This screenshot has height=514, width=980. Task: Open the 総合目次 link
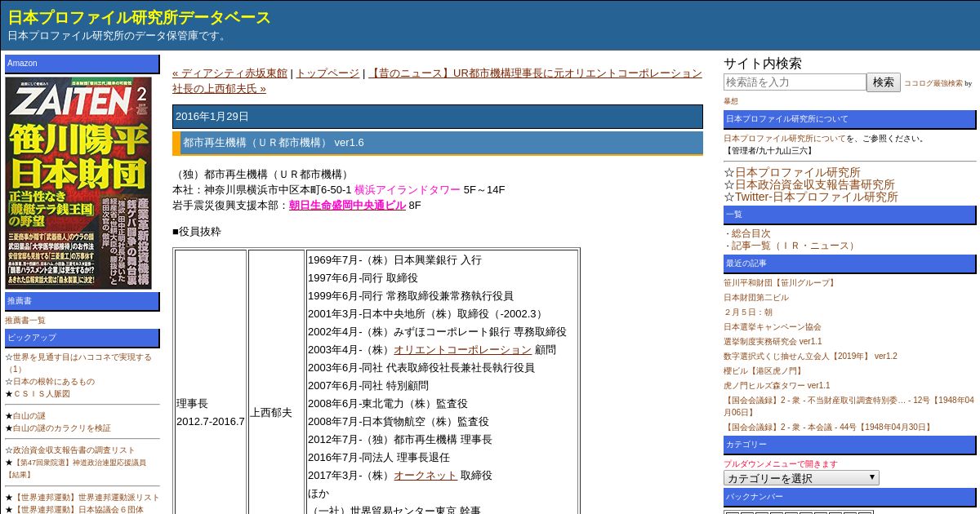(751, 233)
